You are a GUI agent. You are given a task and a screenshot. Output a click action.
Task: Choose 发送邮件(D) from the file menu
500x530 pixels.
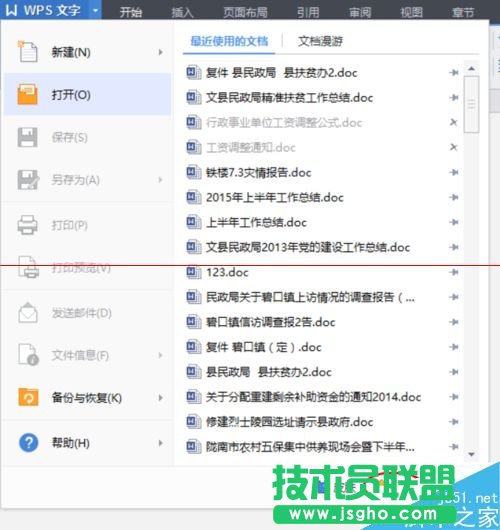(88, 313)
